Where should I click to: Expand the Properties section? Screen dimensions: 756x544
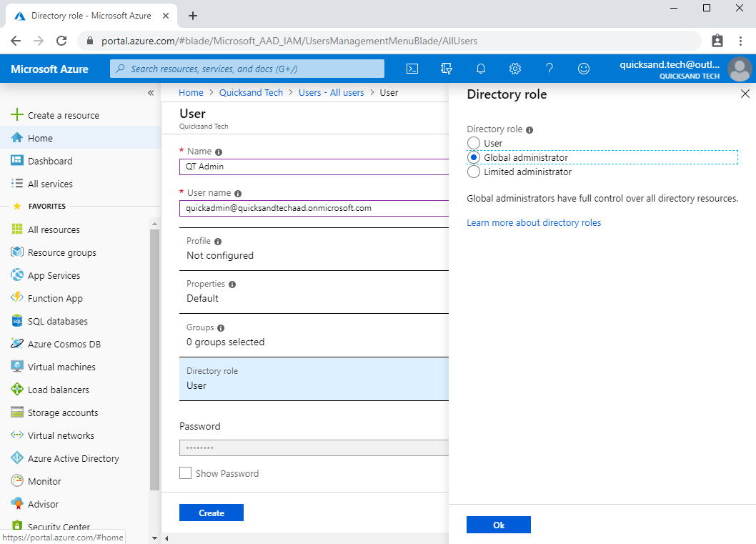click(x=314, y=292)
